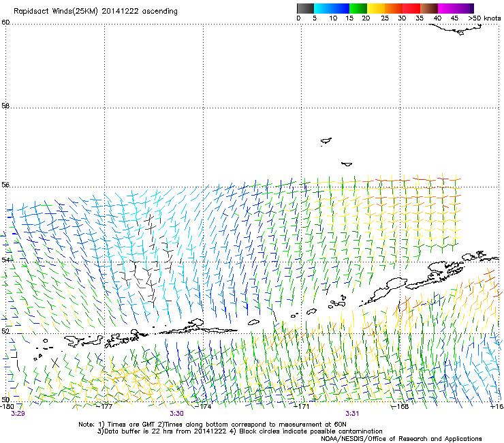Screen dimensions: 504x443
Task: Click legend scale value '40'
Action: 437,18
